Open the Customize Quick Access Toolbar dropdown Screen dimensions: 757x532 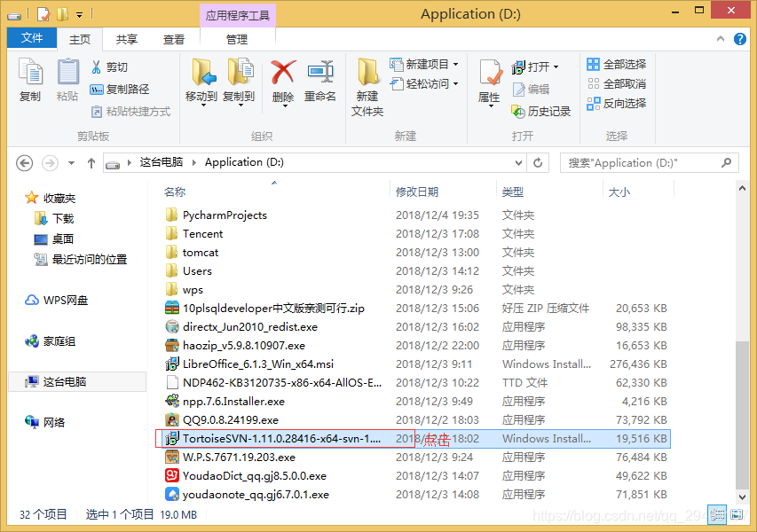(79, 15)
